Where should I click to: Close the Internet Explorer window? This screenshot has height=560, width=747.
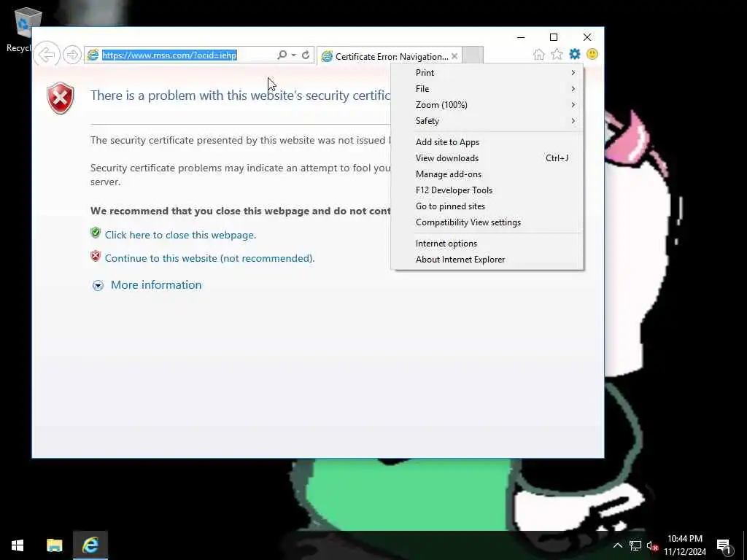click(x=587, y=37)
